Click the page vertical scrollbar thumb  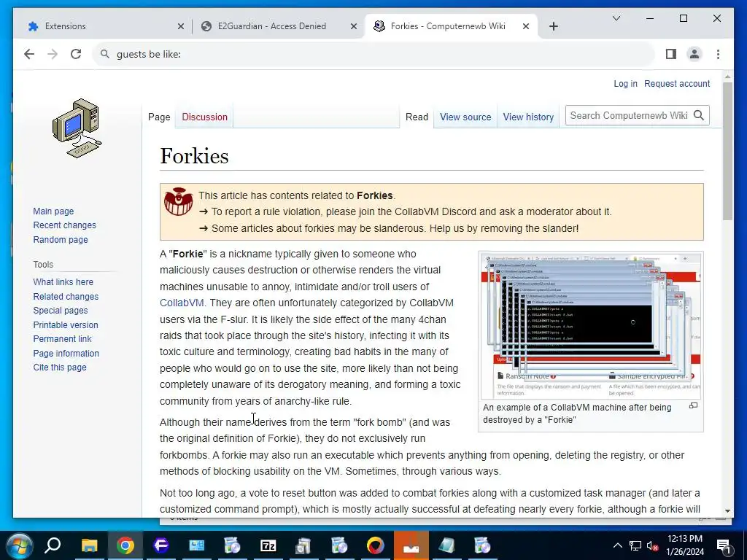click(x=727, y=151)
